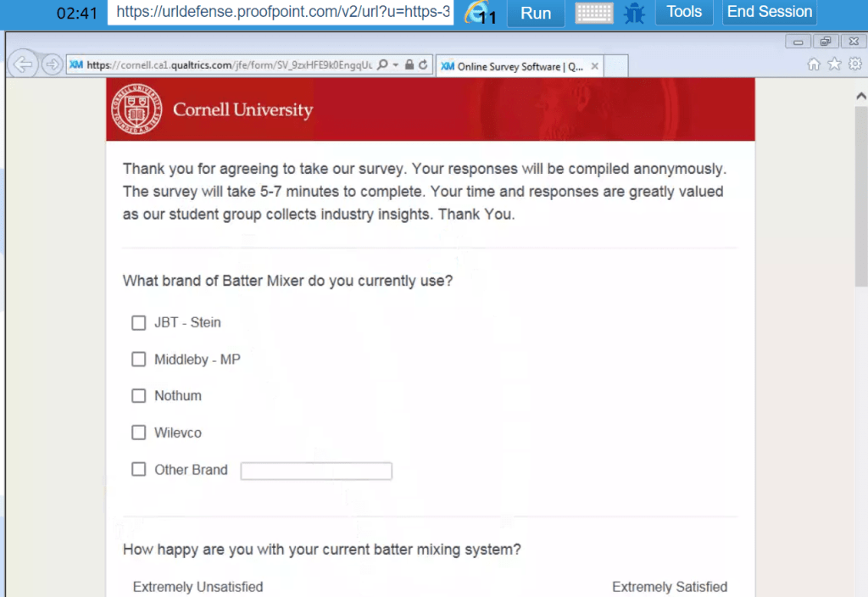Open Favorites star icon
The width and height of the screenshot is (868, 597).
[x=834, y=64]
